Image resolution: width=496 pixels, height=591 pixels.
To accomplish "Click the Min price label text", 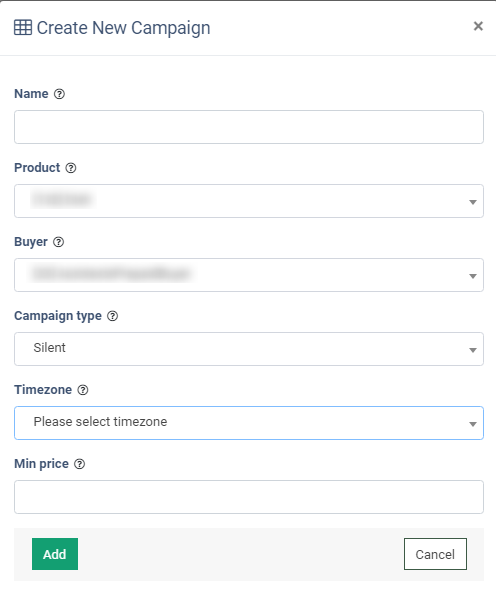I will [x=41, y=464].
